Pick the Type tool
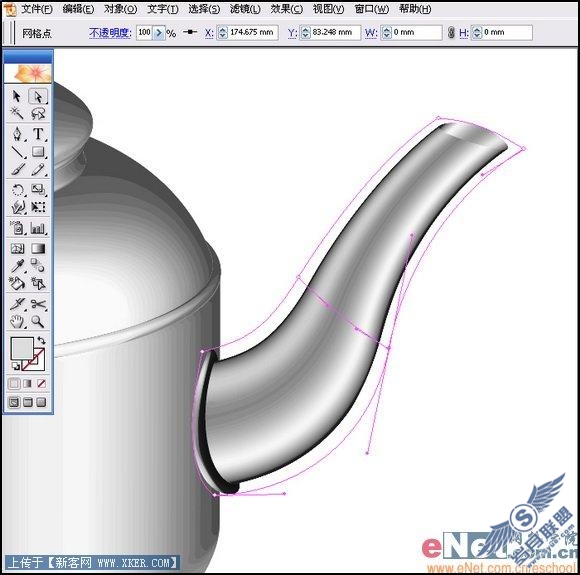580x575 pixels. pos(38,134)
